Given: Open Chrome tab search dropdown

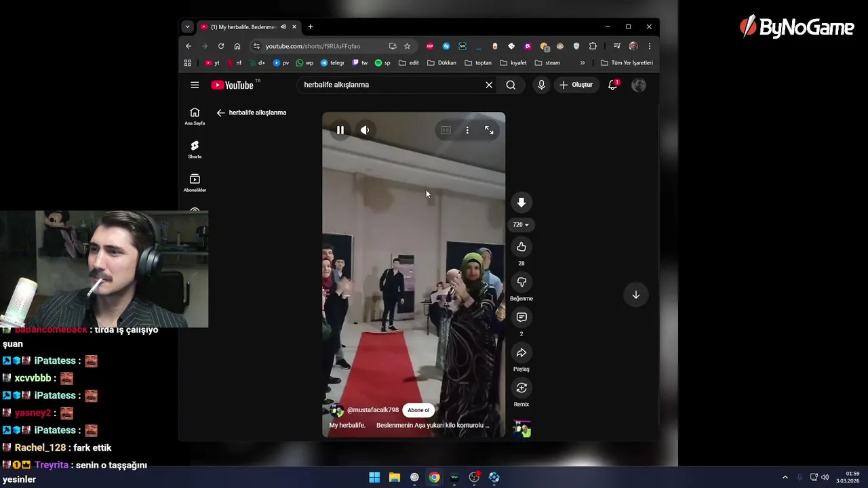Looking at the screenshot, I should pyautogui.click(x=187, y=27).
